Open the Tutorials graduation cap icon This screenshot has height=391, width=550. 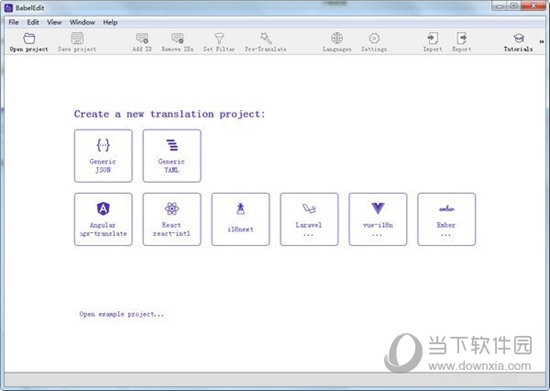pos(518,38)
